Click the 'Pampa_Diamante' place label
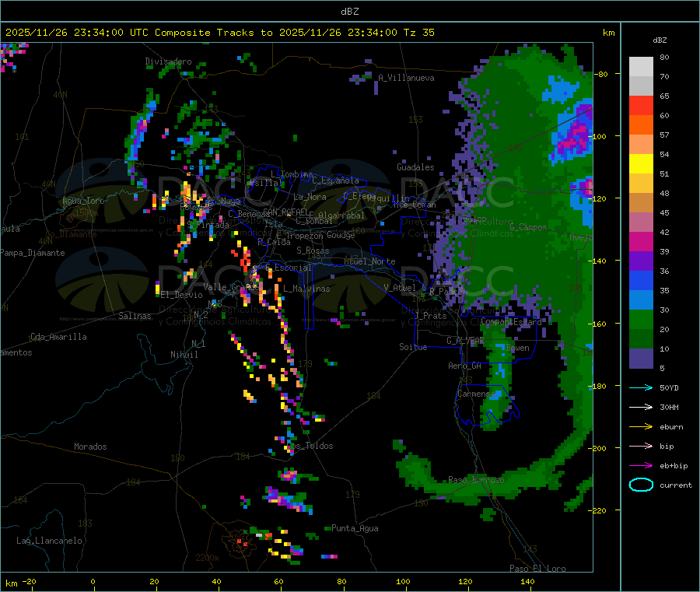The width and height of the screenshot is (700, 592). pyautogui.click(x=33, y=253)
